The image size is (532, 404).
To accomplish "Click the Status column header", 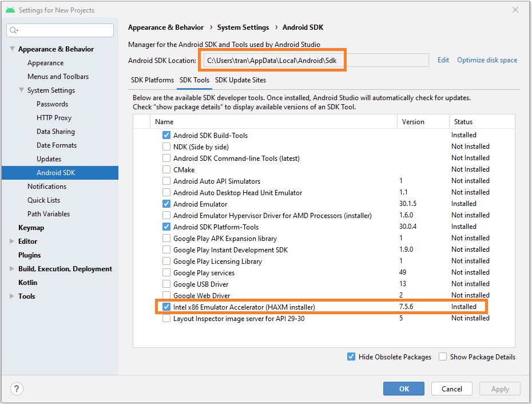I will pyautogui.click(x=482, y=121).
